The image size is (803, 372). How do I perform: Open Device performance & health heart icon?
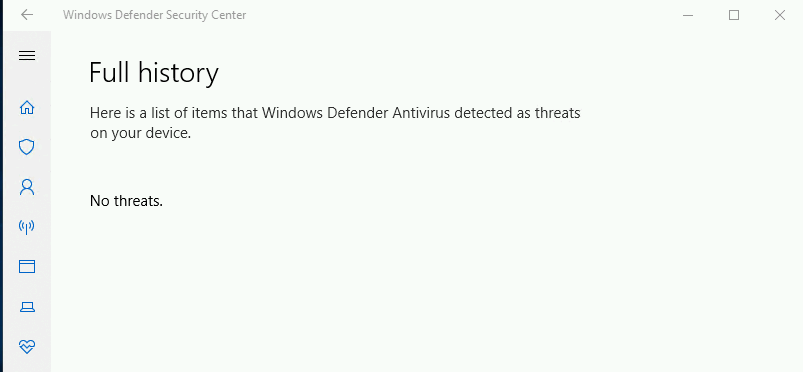pyautogui.click(x=27, y=347)
